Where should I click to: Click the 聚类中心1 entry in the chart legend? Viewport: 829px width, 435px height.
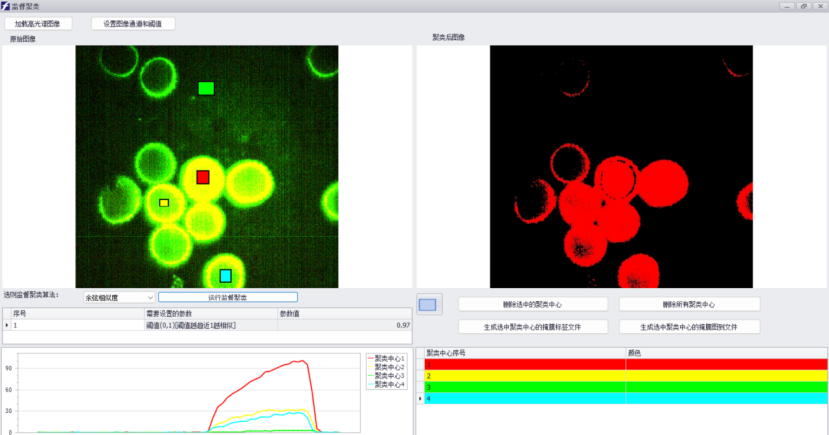tap(388, 358)
